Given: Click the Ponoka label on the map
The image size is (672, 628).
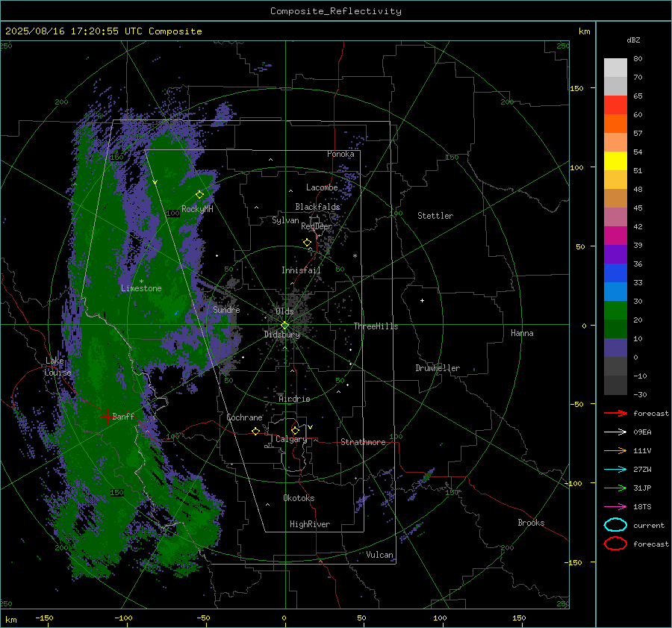Looking at the screenshot, I should click(x=340, y=154).
